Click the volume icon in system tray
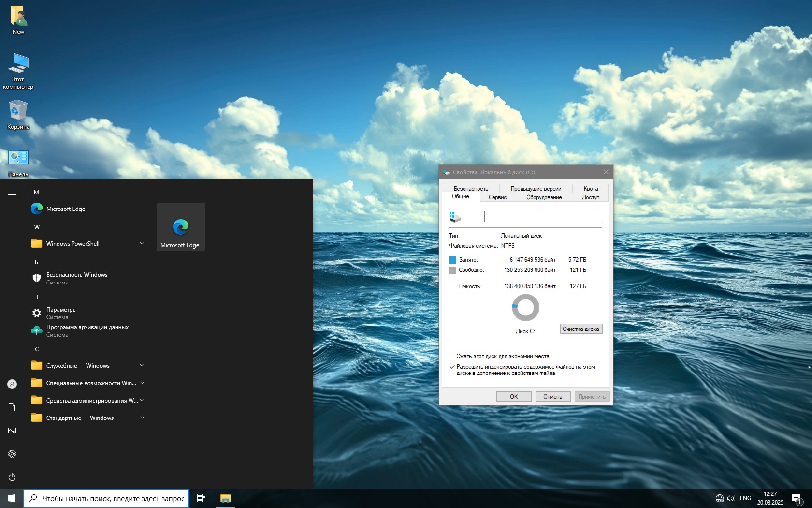Screen dimensions: 812x508 click(x=730, y=498)
